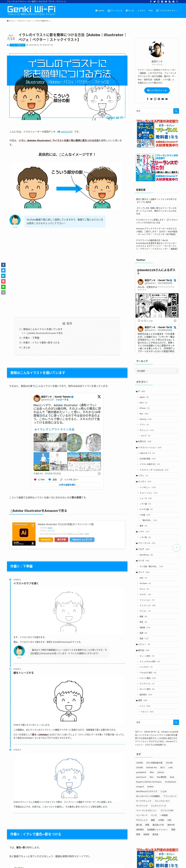186x868 pixels.
Task: Click the Adobe Illustrator product image
Action: [x=24, y=534]
